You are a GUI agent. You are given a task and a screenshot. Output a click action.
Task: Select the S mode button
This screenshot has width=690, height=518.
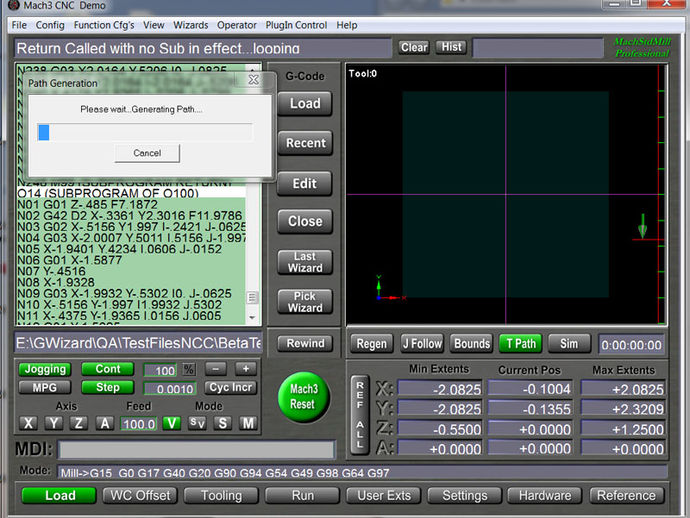tap(223, 423)
